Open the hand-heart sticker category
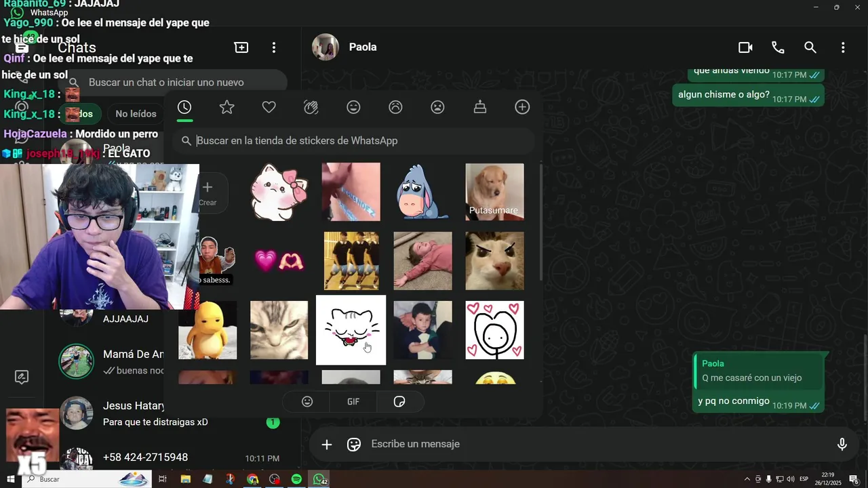The height and width of the screenshot is (488, 868). click(x=311, y=107)
